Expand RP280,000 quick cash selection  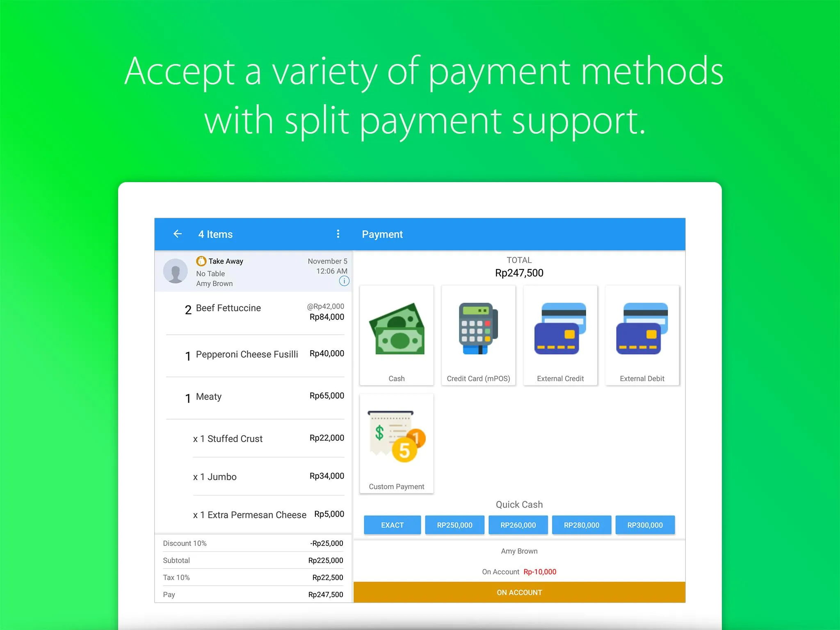[x=581, y=525]
